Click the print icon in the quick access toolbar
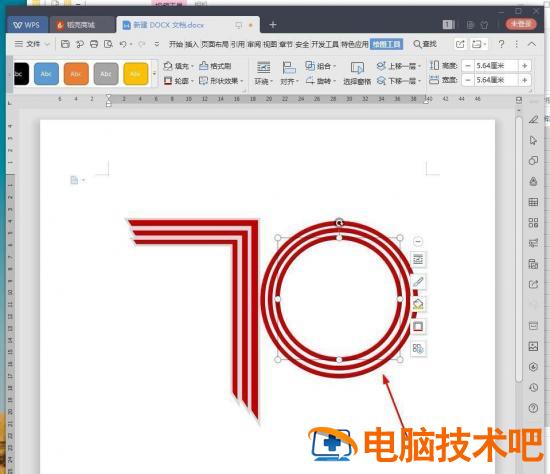 pos(94,44)
